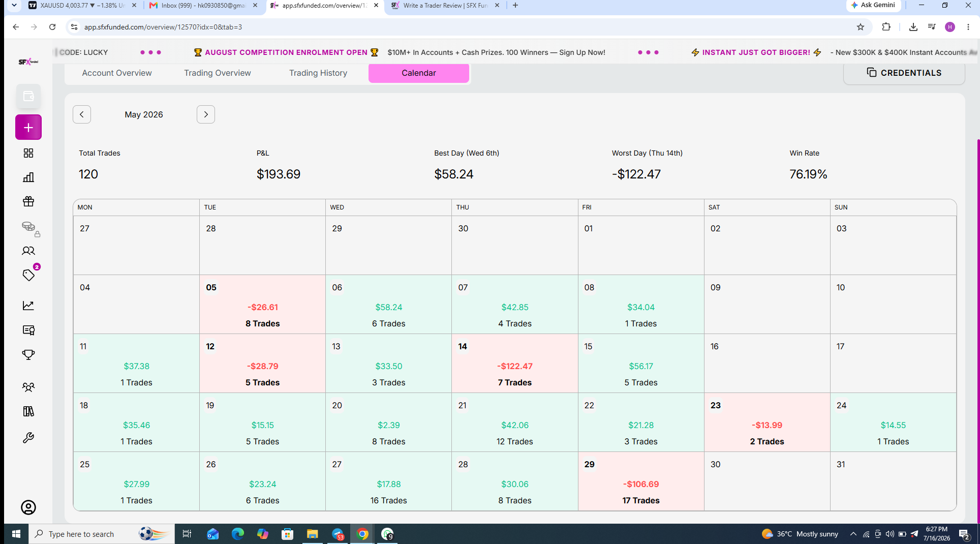Open the trophy competition icon in sidebar
Image resolution: width=980 pixels, height=544 pixels.
click(28, 354)
